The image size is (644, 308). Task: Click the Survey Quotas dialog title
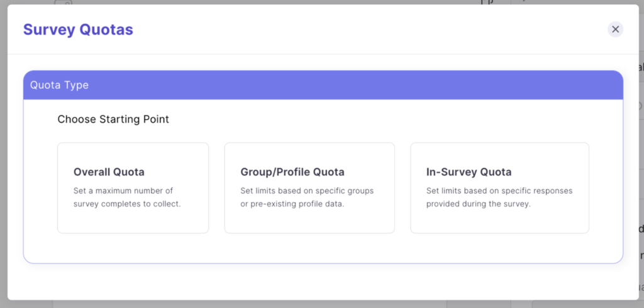coord(78,30)
